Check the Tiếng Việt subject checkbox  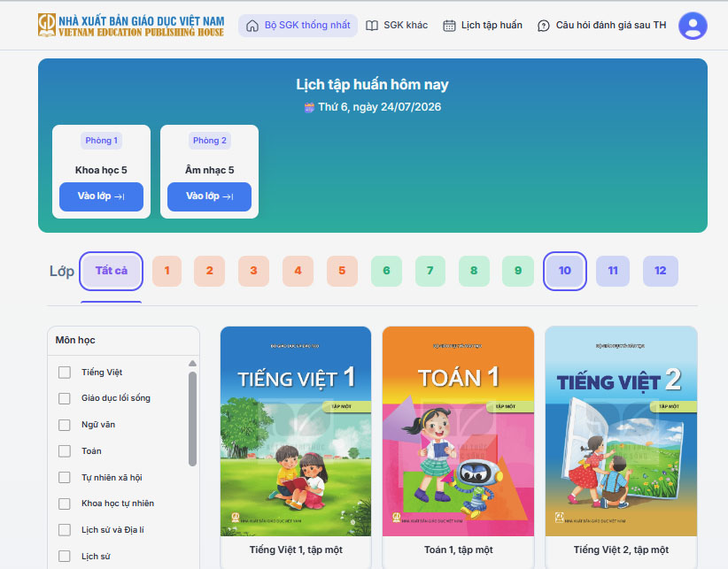[65, 373]
